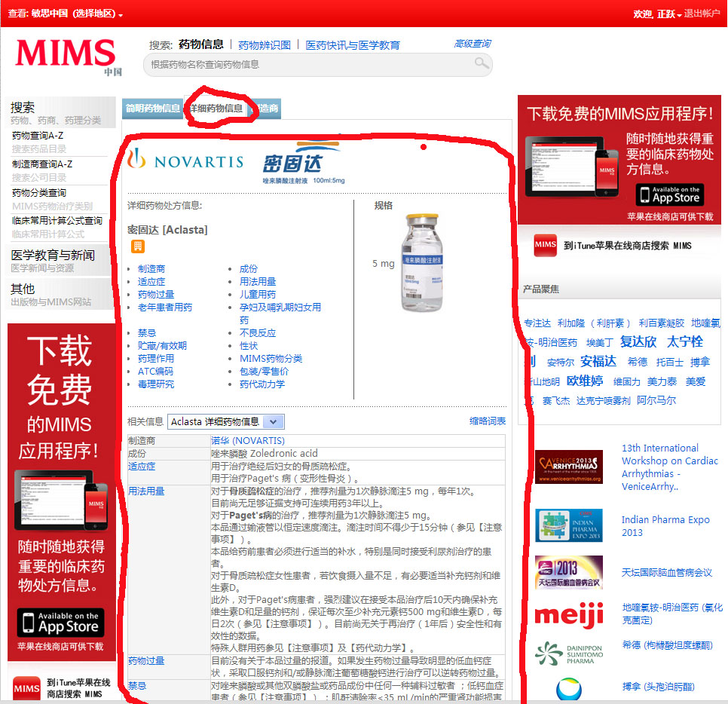This screenshot has width=728, height=704.
Task: Jump to 不良反应 section link
Action: (258, 333)
